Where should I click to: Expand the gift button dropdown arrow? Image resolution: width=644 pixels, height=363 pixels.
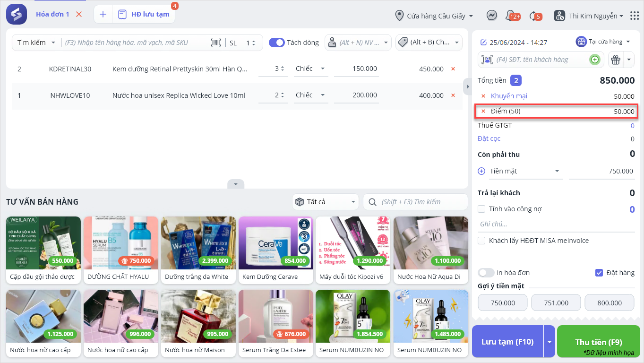point(629,60)
